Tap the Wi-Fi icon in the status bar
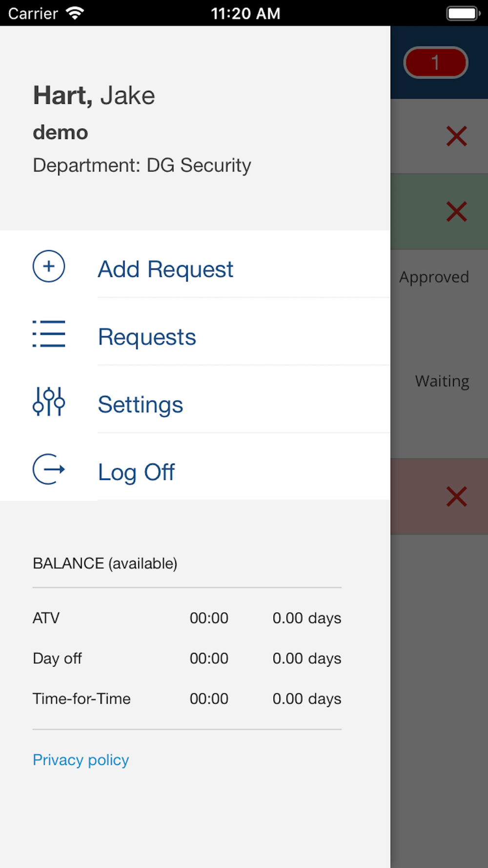488x868 pixels. (x=75, y=13)
